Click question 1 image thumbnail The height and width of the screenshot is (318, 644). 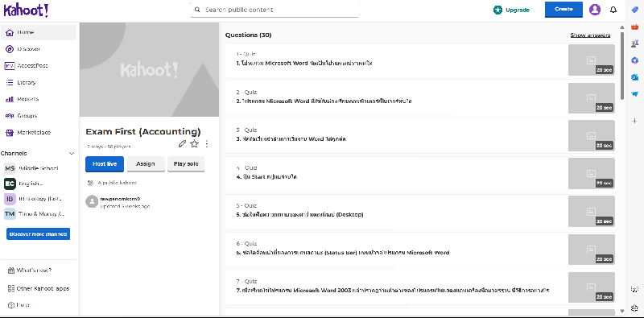[592, 60]
